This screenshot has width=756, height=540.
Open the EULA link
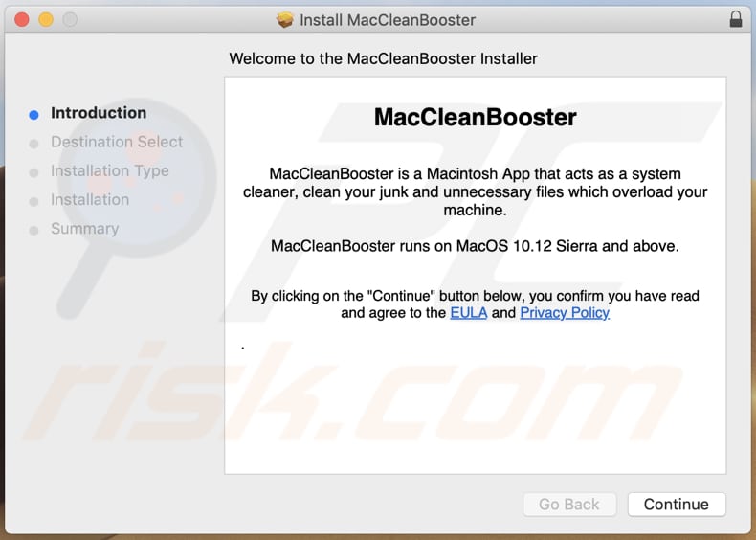[468, 313]
